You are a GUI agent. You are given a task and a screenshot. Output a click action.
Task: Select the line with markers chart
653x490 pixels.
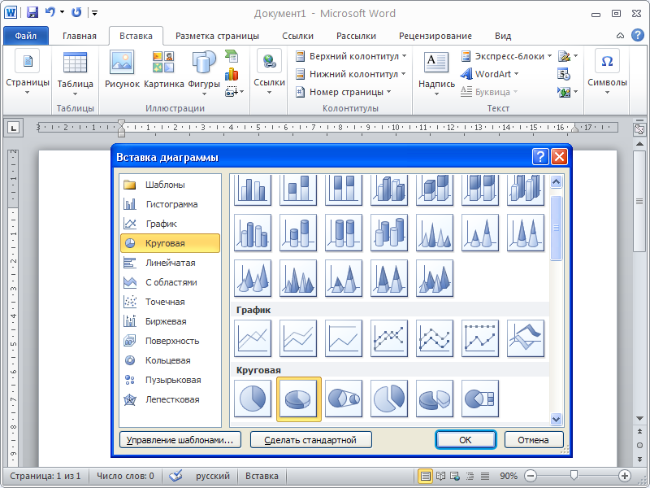coord(389,338)
